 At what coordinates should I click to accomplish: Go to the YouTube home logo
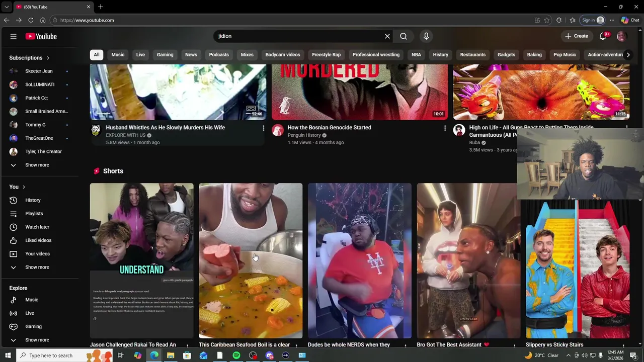tap(41, 36)
